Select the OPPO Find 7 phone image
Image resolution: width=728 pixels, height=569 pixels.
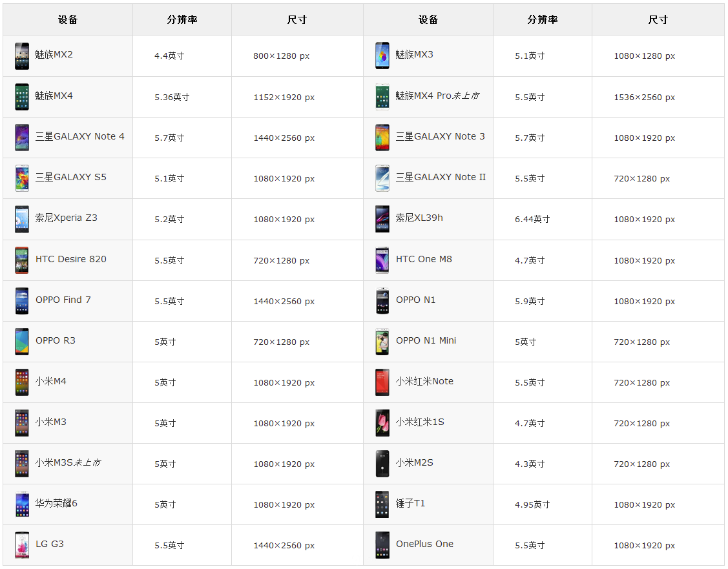point(22,301)
